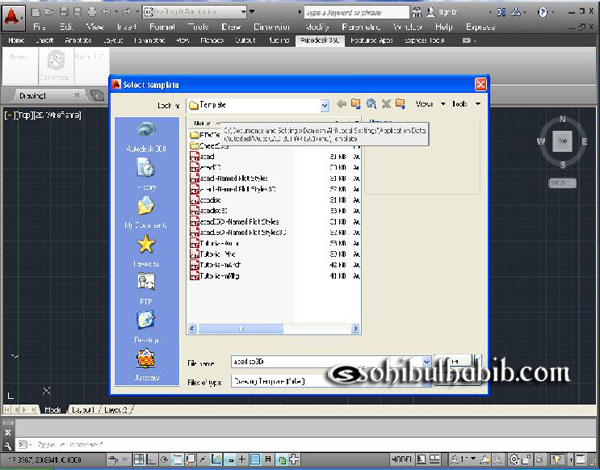
Task: Select the Tutorial-mArch template file
Action: pyautogui.click(x=215, y=265)
